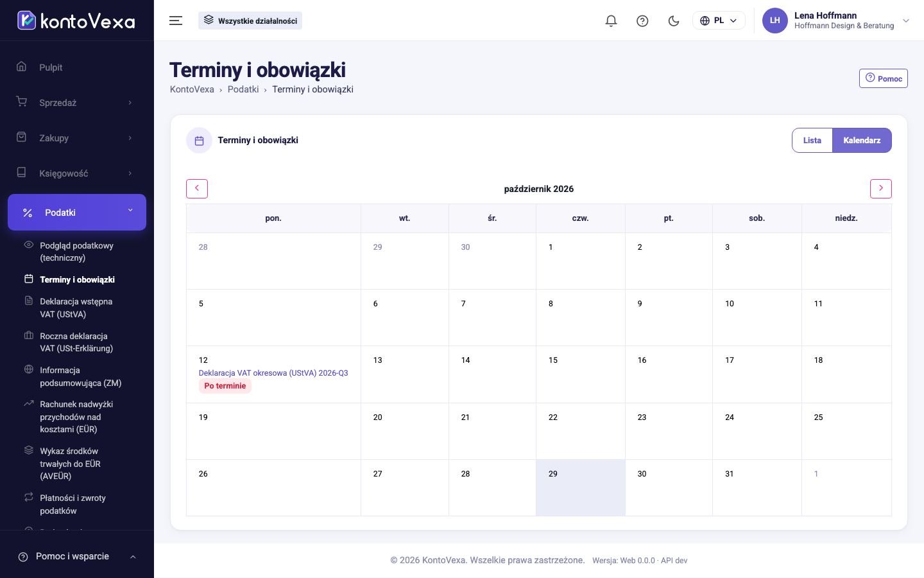Click the Pomoc help button
The width and height of the screenshot is (924, 578).
(884, 78)
